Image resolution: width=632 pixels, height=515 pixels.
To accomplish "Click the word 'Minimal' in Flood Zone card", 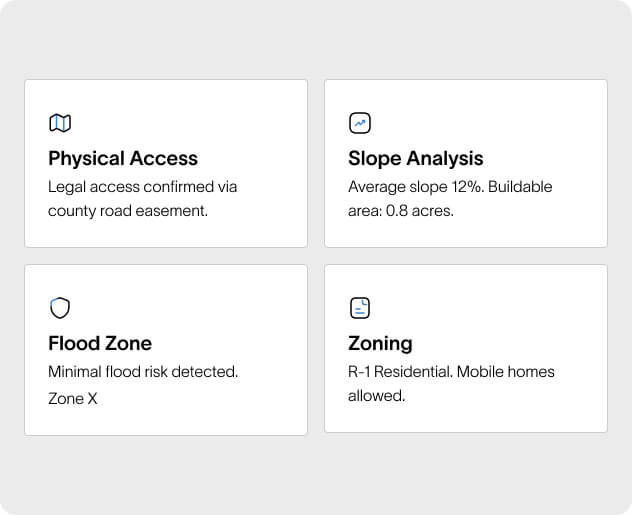I will tap(75, 372).
